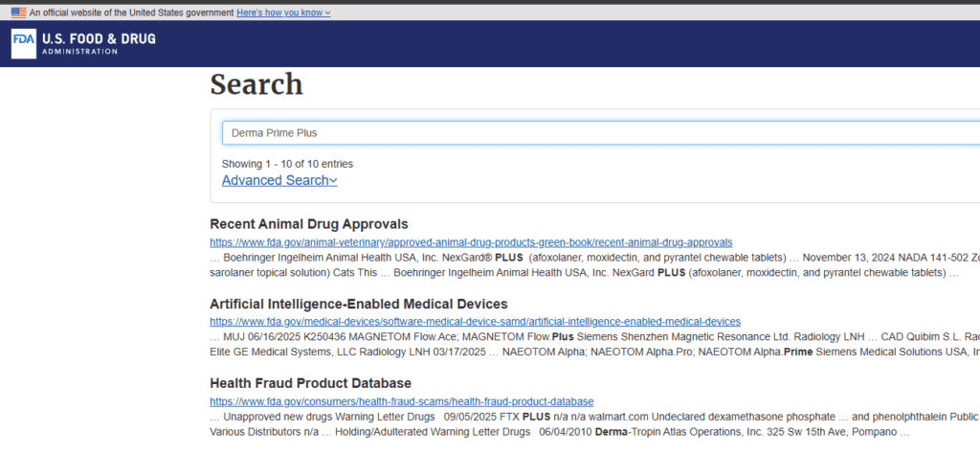The image size is (980, 455).
Task: Open the artificial-intelligence-enabled-medical-devices URL link
Action: tap(475, 322)
